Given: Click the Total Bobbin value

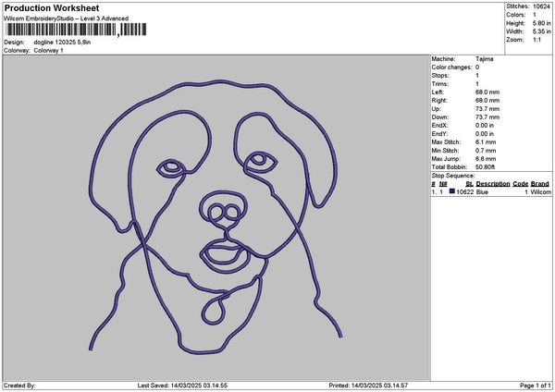Looking at the screenshot, I should pos(486,167).
